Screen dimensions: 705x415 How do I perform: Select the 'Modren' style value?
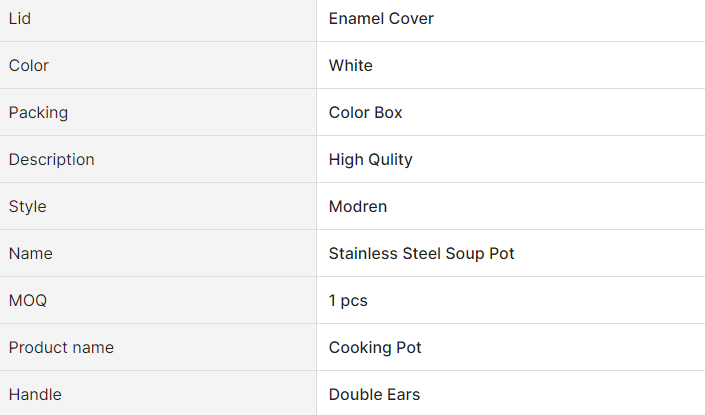[358, 206]
